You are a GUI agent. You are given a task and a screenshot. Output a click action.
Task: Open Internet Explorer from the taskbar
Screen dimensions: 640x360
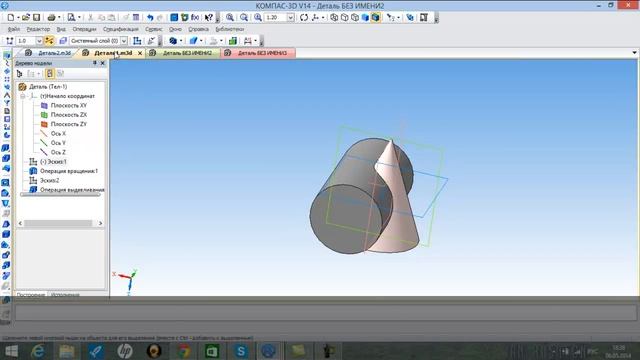pyautogui.click(x=38, y=351)
